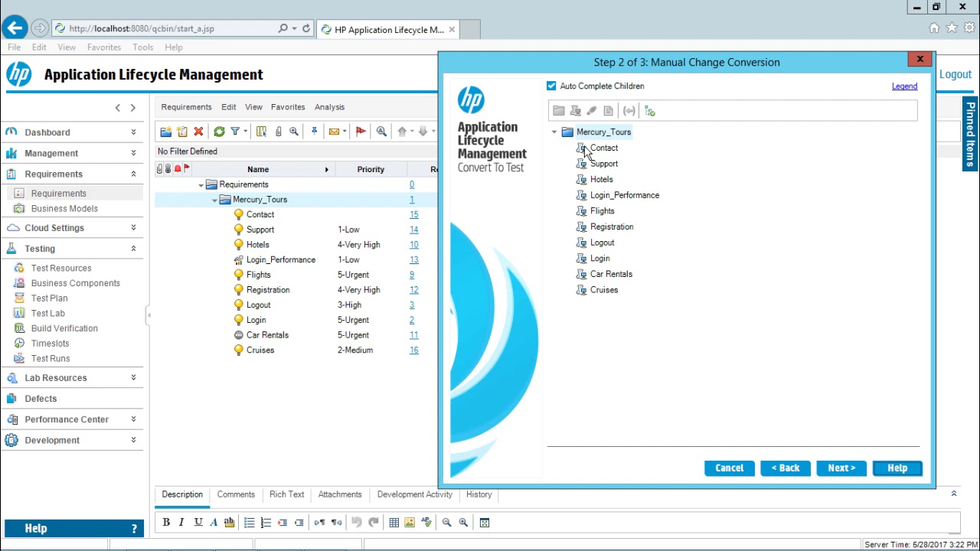
Task: Collapse Requirements root folder in tree
Action: coord(201,185)
